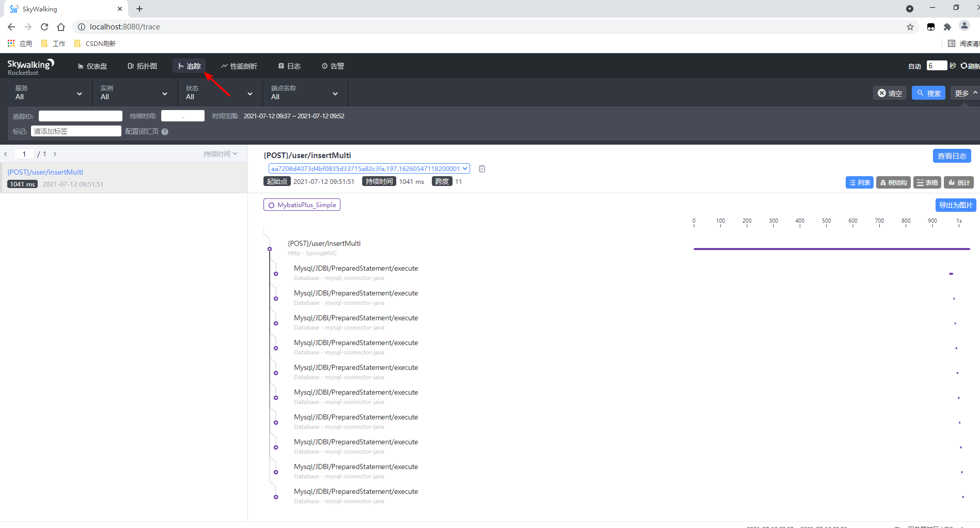980x528 pixels.
Task: Show the 统计 statistics view
Action: coord(959,182)
